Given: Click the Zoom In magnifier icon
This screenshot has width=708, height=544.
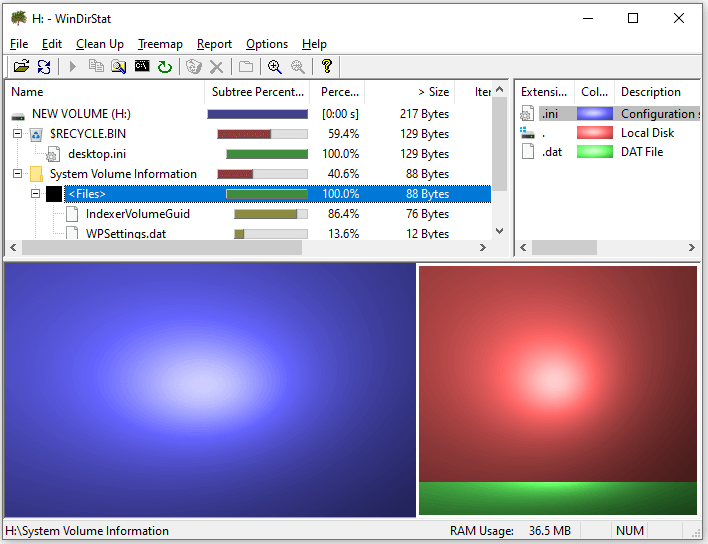Looking at the screenshot, I should tap(275, 67).
